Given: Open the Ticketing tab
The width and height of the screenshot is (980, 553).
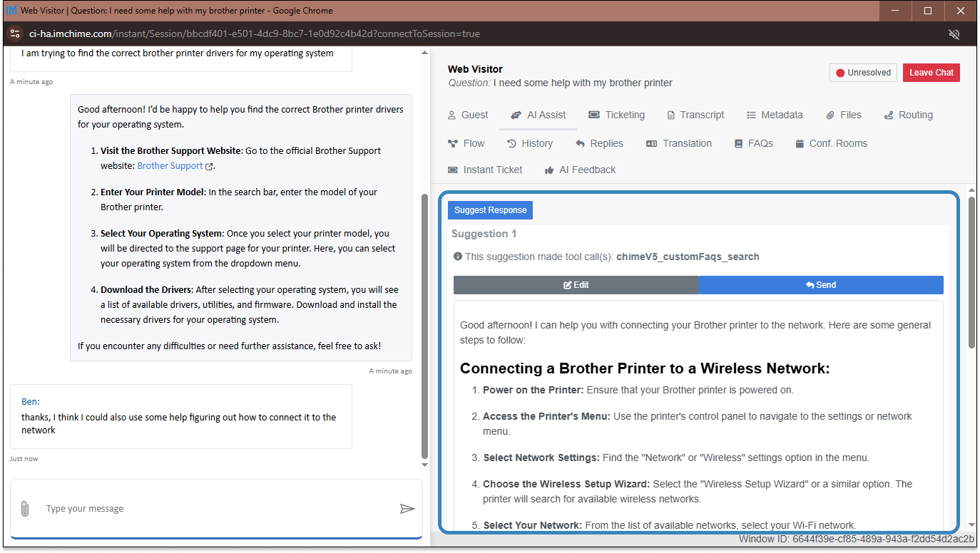Looking at the screenshot, I should tap(616, 115).
